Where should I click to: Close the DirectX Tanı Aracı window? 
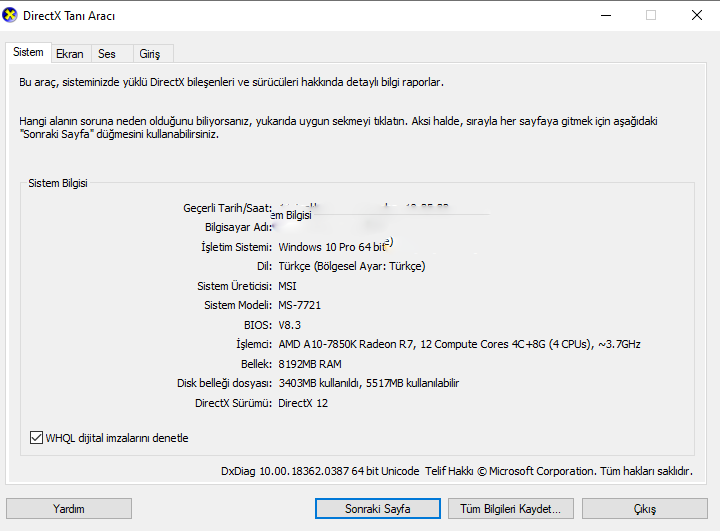[697, 15]
